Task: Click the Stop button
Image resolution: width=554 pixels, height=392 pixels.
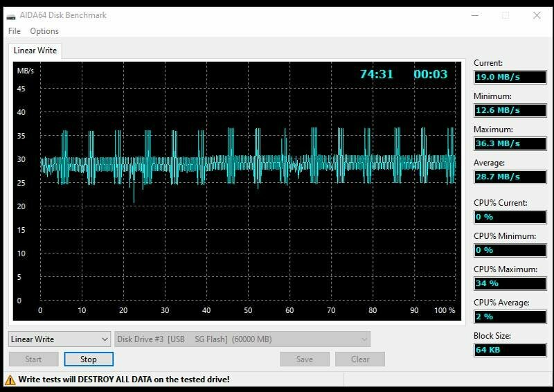Action: [x=89, y=359]
